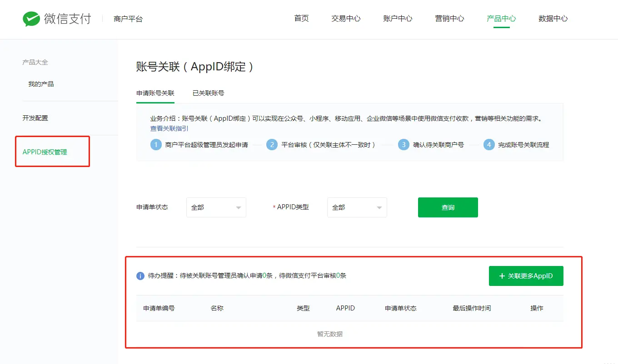This screenshot has width=618, height=364.
Task: Open 开发配置 in the left sidebar
Action: click(35, 118)
